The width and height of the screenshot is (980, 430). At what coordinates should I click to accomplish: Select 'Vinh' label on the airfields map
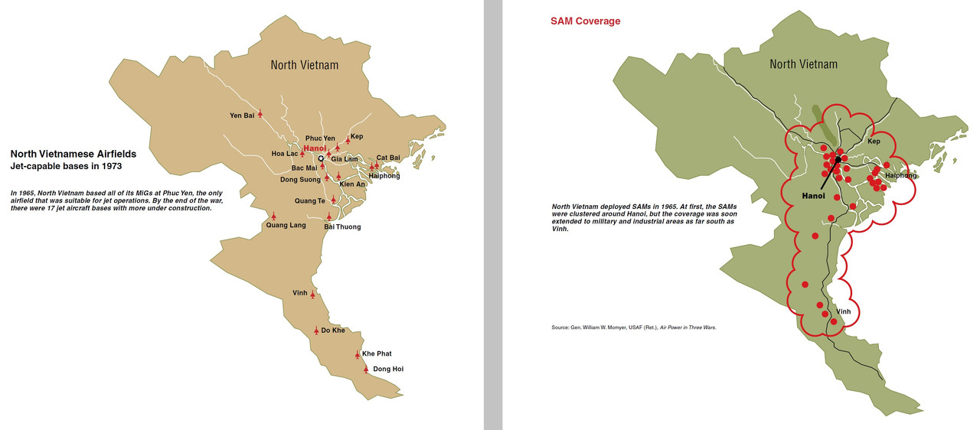(300, 293)
